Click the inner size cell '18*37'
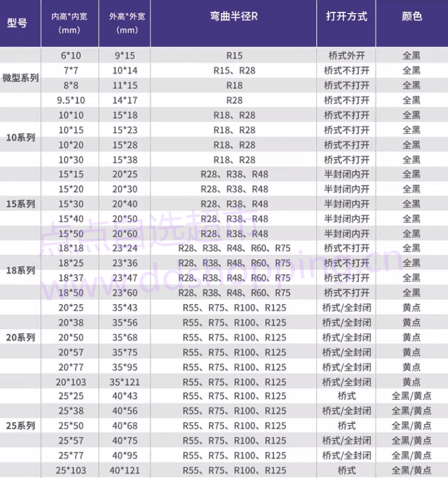 71,278
